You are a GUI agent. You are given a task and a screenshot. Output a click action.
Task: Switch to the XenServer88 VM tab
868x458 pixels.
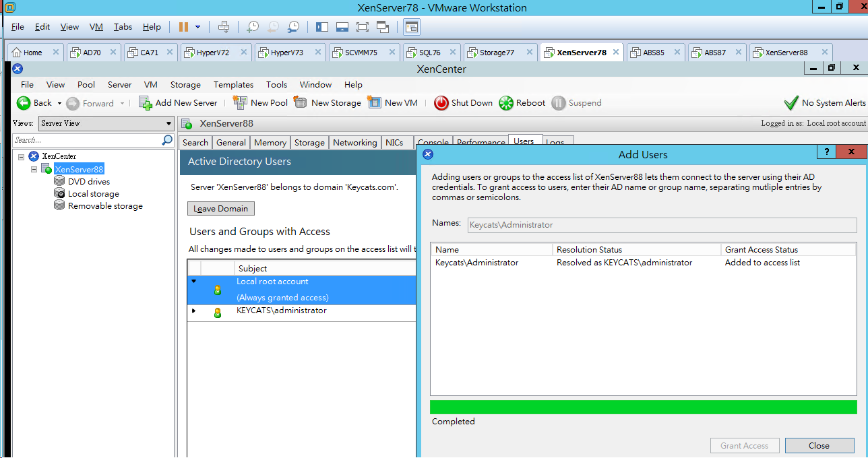point(790,53)
